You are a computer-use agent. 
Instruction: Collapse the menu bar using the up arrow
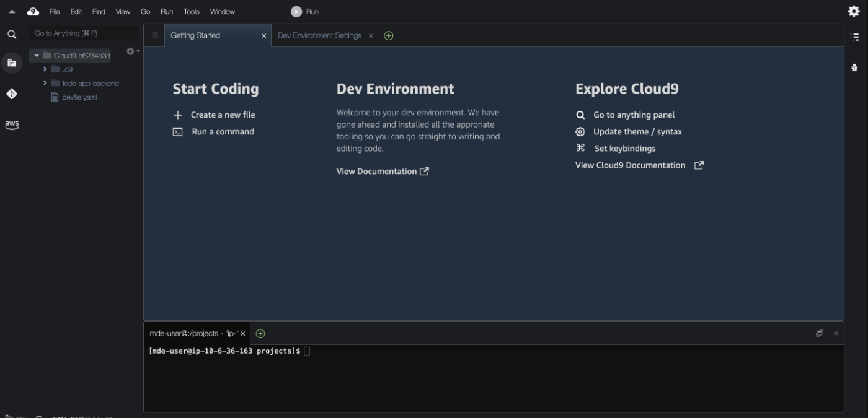click(12, 11)
